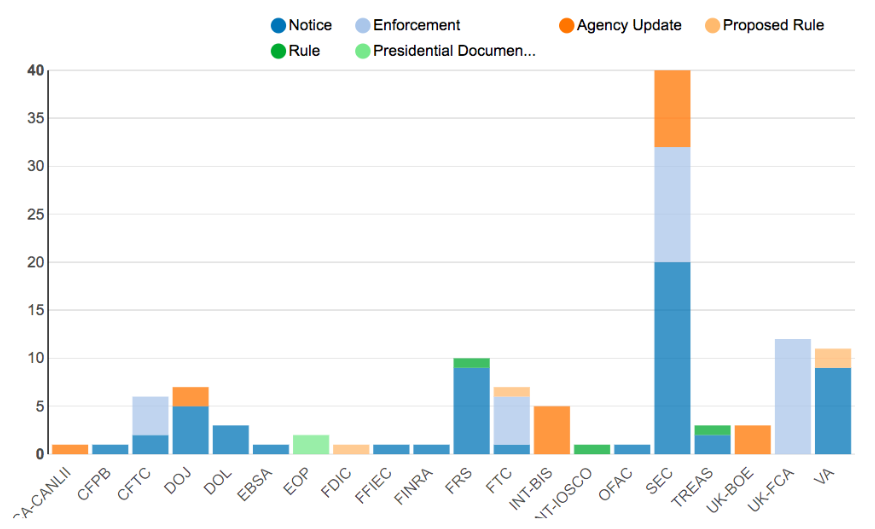
Task: Click the UK-BOE Agency Update bar
Action: (752, 440)
